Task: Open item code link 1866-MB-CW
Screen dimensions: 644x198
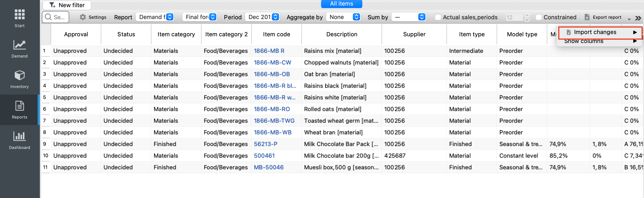Action: click(x=272, y=62)
